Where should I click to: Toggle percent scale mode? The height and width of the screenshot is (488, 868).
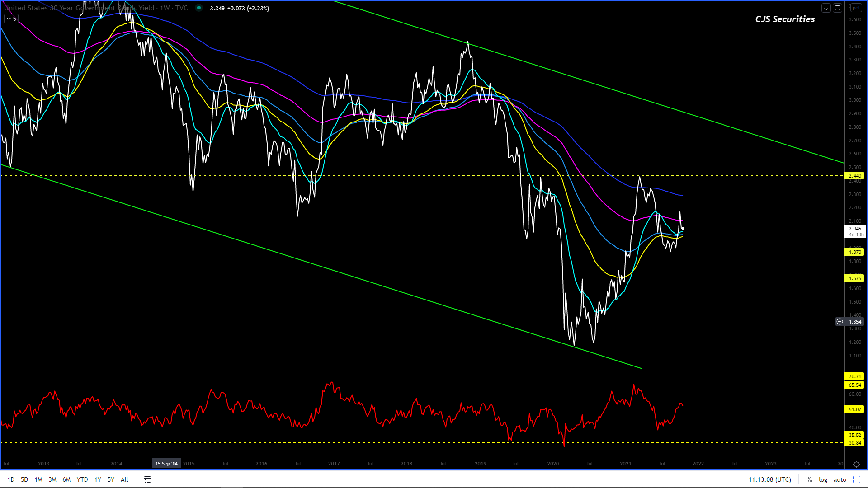tap(809, 479)
